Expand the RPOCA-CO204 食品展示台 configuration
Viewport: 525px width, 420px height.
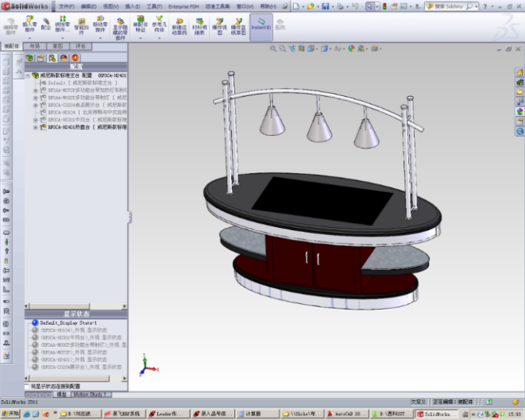[x=35, y=104]
